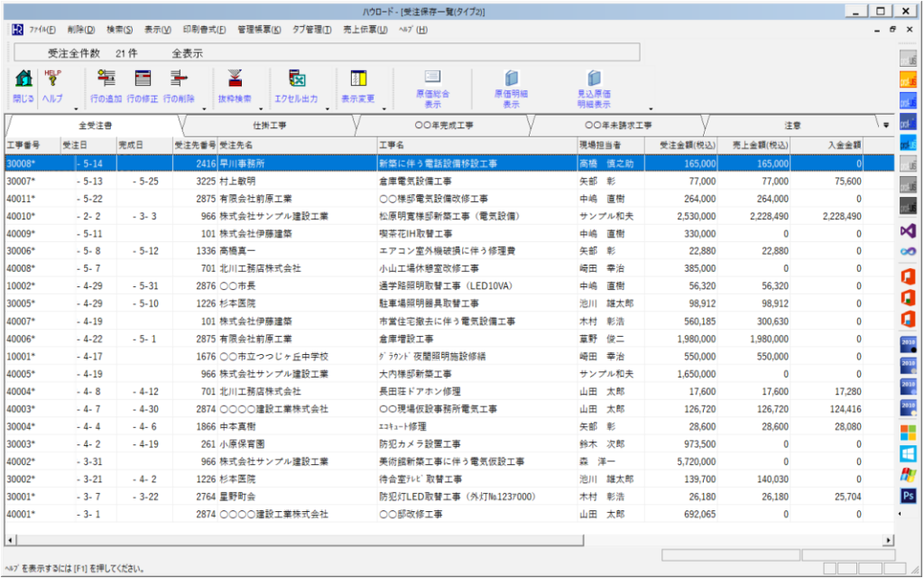Click the 原価総合表示 toolbar button
Screen dimensions: 924x578
(x=432, y=81)
